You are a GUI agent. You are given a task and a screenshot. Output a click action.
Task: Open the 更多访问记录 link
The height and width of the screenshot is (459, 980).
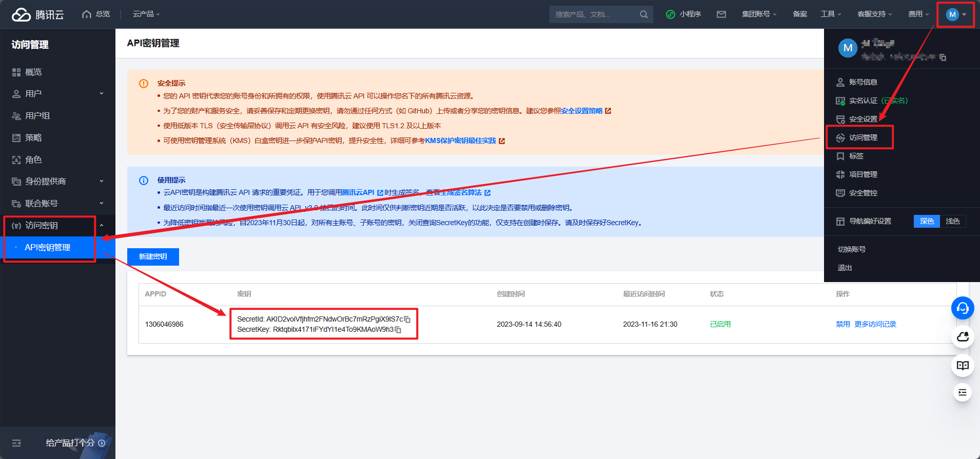[x=875, y=324]
